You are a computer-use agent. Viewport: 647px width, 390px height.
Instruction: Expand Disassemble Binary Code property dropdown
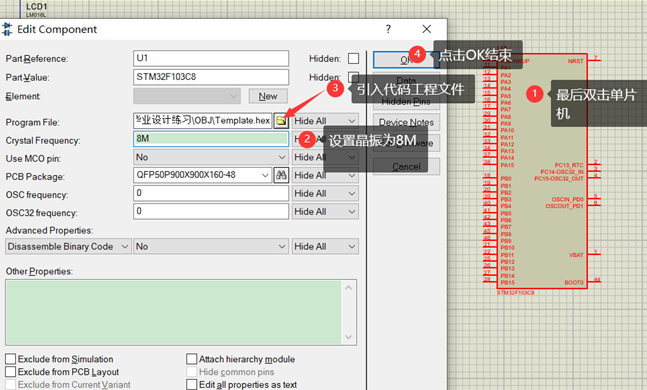coord(68,246)
